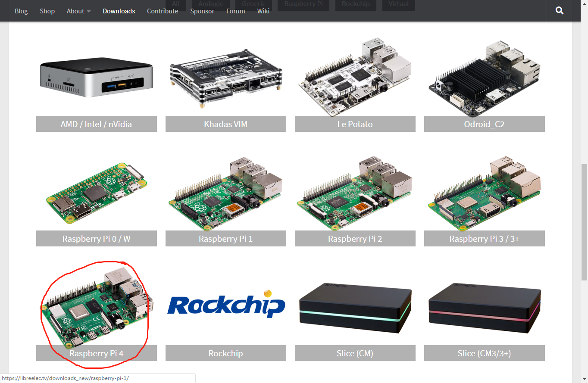Click the Slice (CM3/3+) box image

click(x=485, y=308)
